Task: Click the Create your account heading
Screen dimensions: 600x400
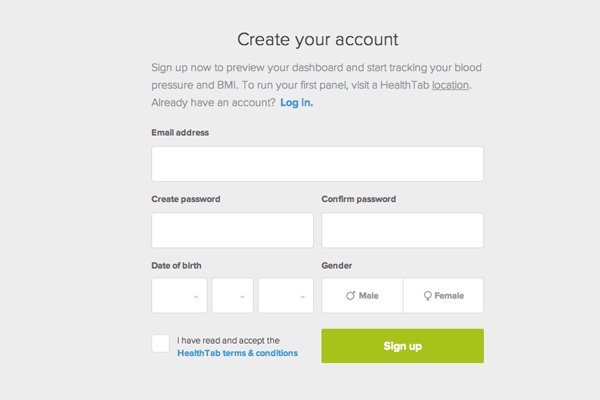Action: (318, 39)
